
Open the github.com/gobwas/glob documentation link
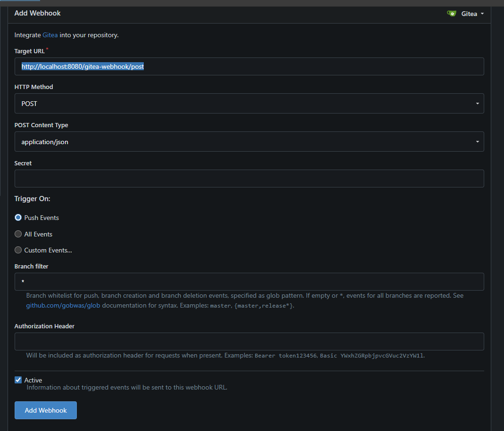coord(63,306)
